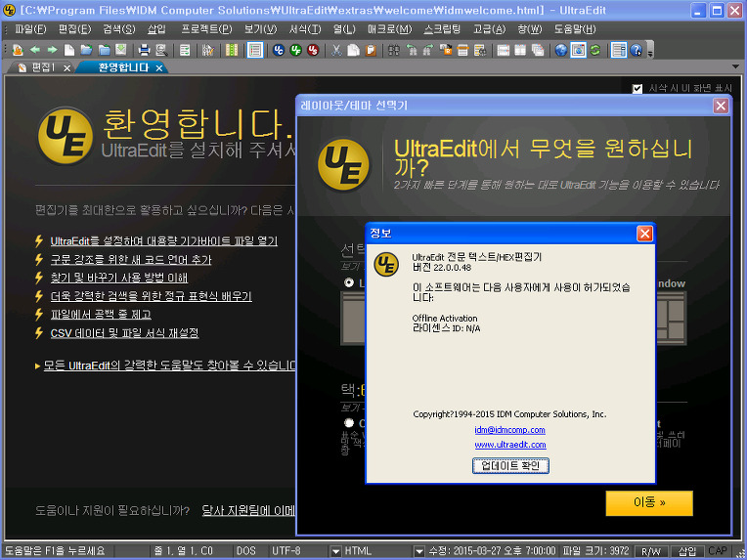The height and width of the screenshot is (560, 747).
Task: Toggle the R/W indicator in the status bar
Action: coord(651,551)
